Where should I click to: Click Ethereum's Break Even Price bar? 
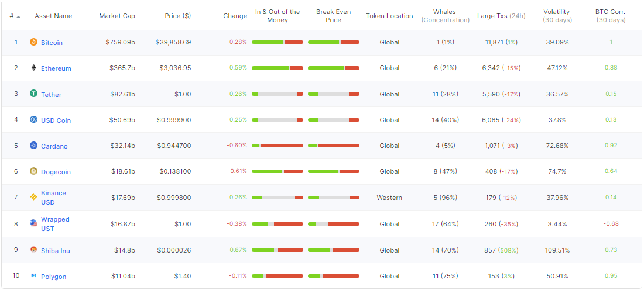(x=334, y=68)
